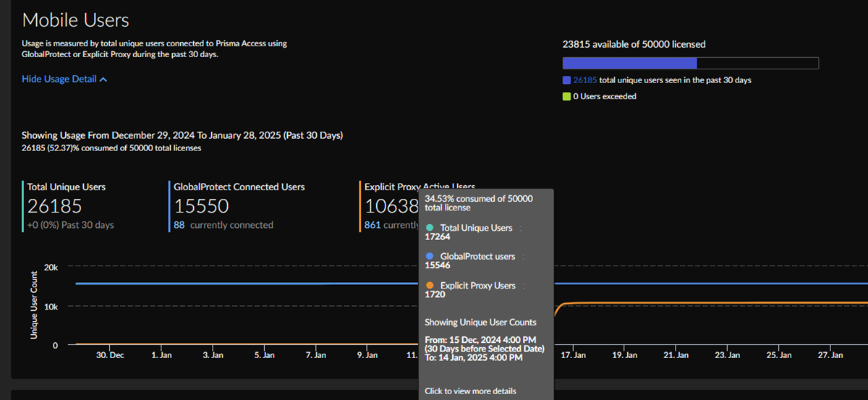Viewport: 868px width, 400px height.
Task: Click blue legend square for total unique users
Action: tap(566, 80)
